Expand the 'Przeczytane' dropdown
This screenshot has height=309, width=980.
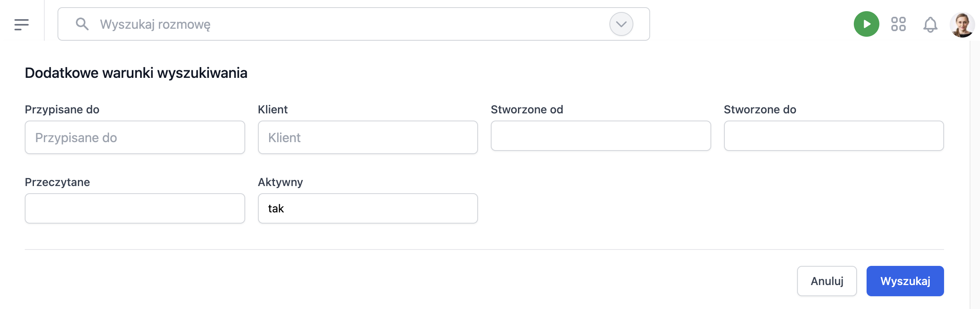135,208
